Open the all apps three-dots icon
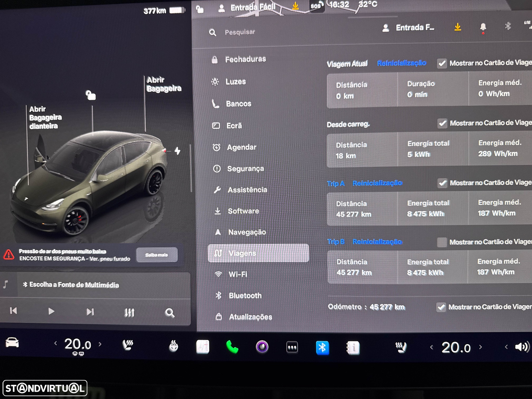 click(292, 347)
